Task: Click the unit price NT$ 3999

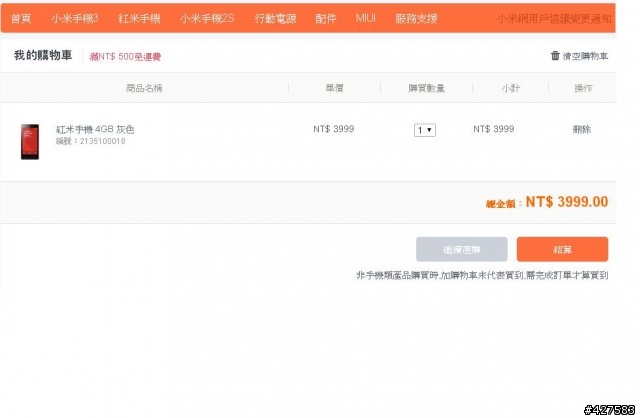Action: [x=334, y=129]
